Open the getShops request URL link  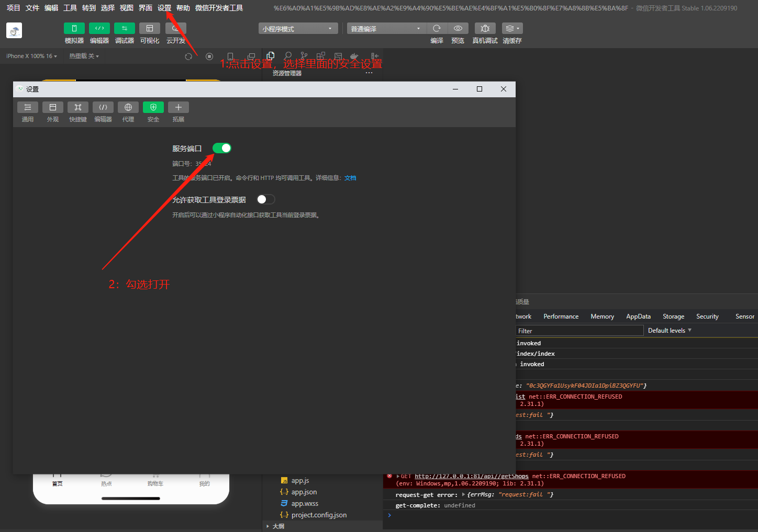coord(471,477)
